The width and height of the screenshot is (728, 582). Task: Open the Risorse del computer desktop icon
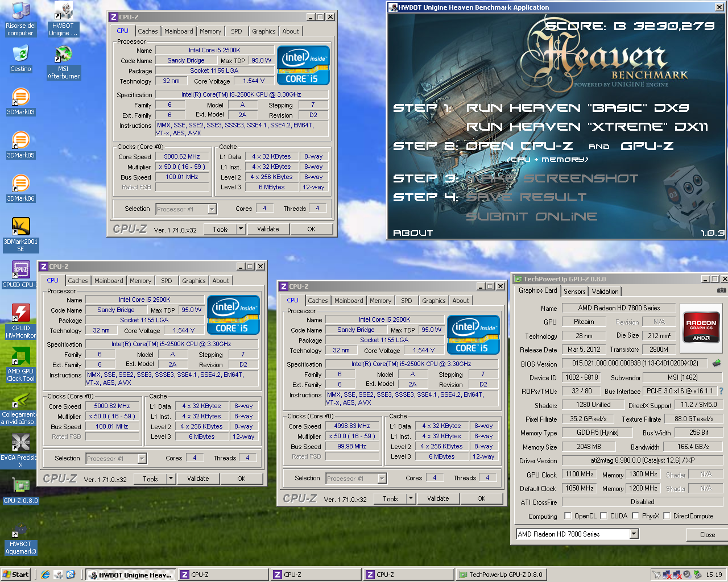(20, 19)
